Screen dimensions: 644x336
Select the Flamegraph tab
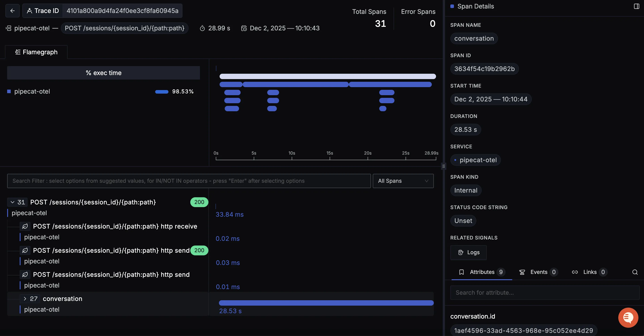coord(36,52)
